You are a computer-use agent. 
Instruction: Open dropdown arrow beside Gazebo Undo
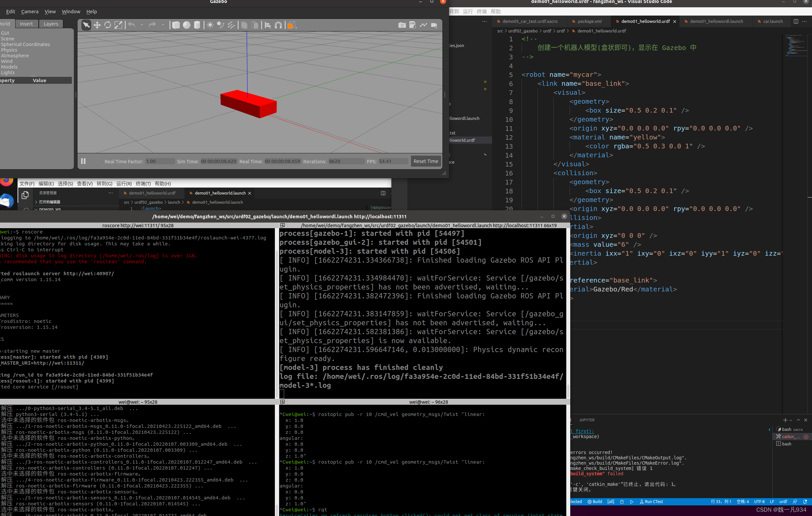coord(142,25)
